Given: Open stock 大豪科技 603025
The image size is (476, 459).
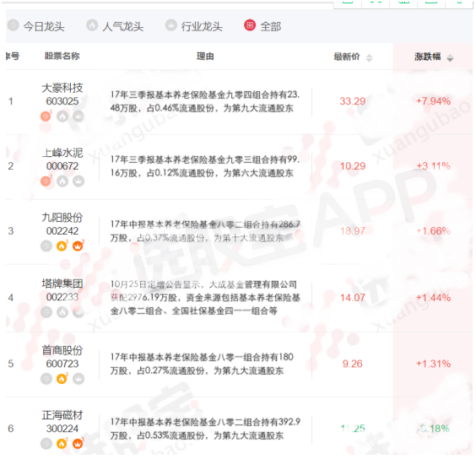Looking at the screenshot, I should click(x=62, y=94).
